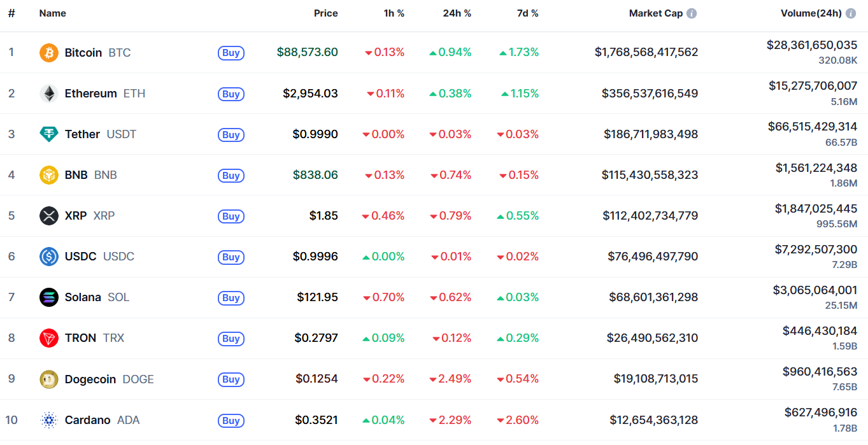Click the Dogecoin logo icon
Screen dimensions: 868x445
coord(49,379)
